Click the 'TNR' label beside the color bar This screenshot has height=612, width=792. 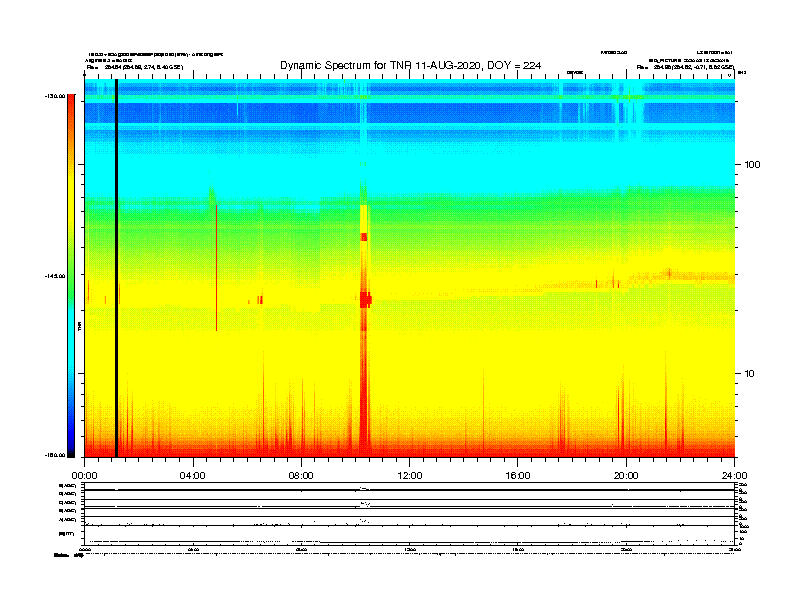pyautogui.click(x=80, y=327)
